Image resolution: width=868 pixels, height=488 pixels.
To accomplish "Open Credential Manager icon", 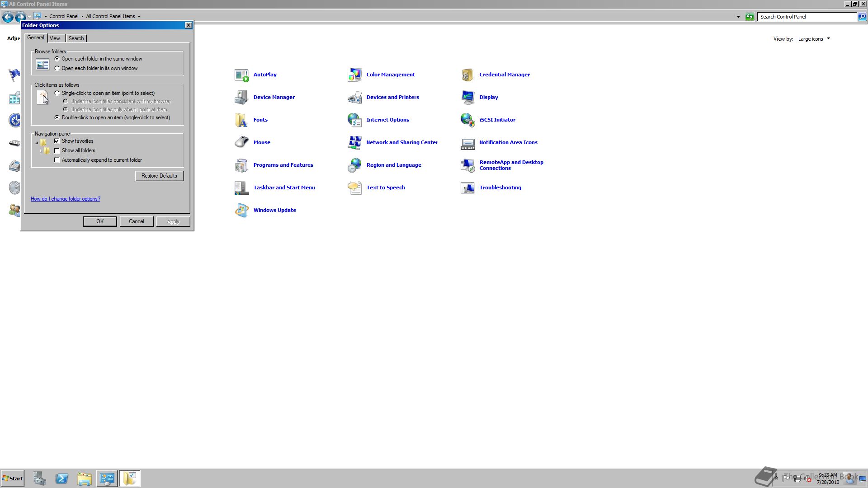I will click(468, 75).
